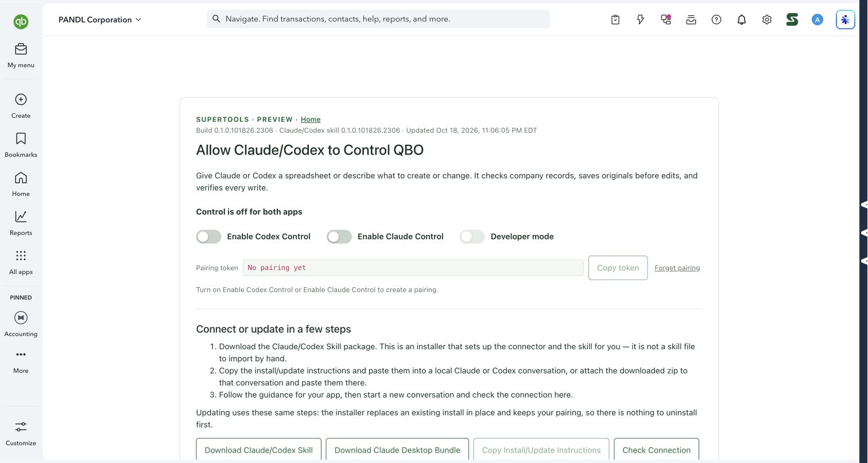The height and width of the screenshot is (463, 868).
Task: Click 'Connect or update in a few steps' heading
Action: 274,329
